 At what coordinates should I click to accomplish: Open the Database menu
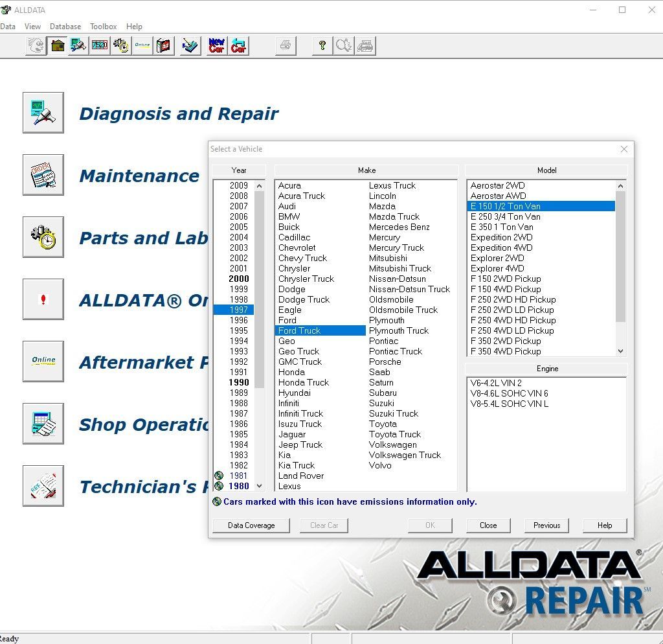[x=65, y=26]
